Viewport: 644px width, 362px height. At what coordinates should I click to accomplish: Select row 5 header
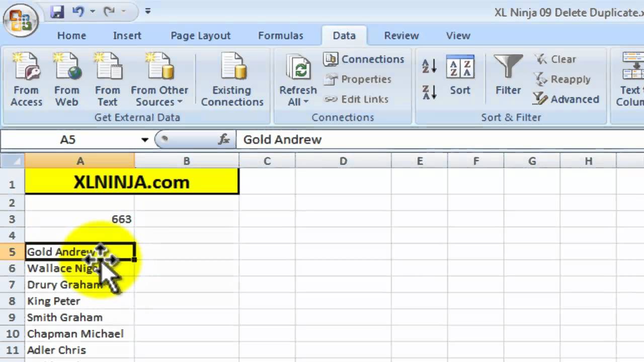13,252
